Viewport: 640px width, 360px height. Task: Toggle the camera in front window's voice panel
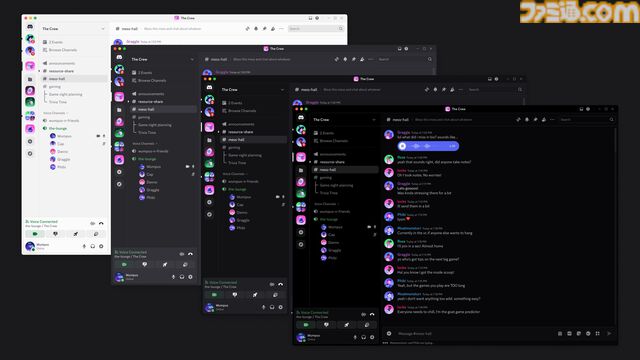click(306, 325)
